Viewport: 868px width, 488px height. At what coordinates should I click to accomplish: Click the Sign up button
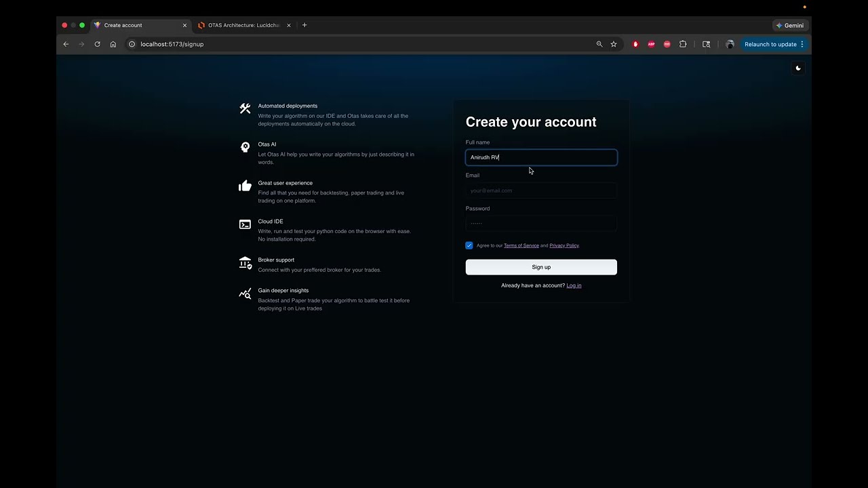pyautogui.click(x=541, y=267)
